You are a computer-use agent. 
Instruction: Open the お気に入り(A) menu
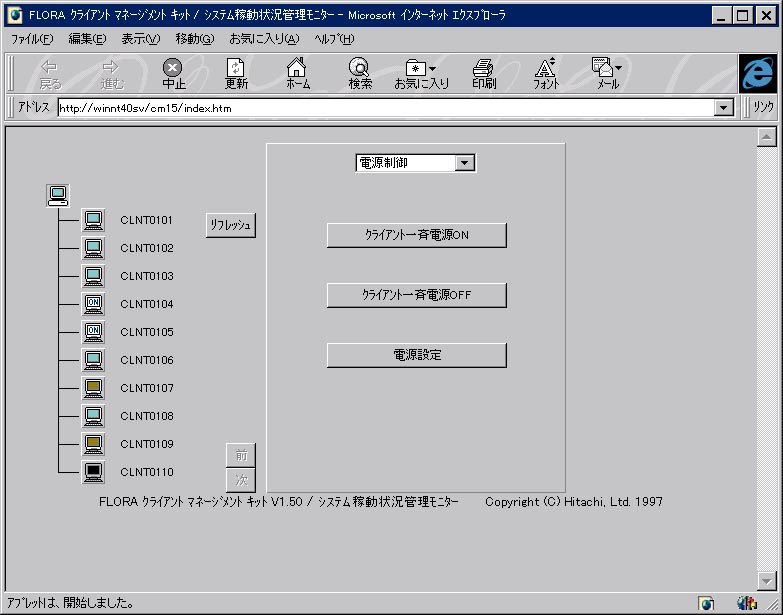tap(264, 39)
